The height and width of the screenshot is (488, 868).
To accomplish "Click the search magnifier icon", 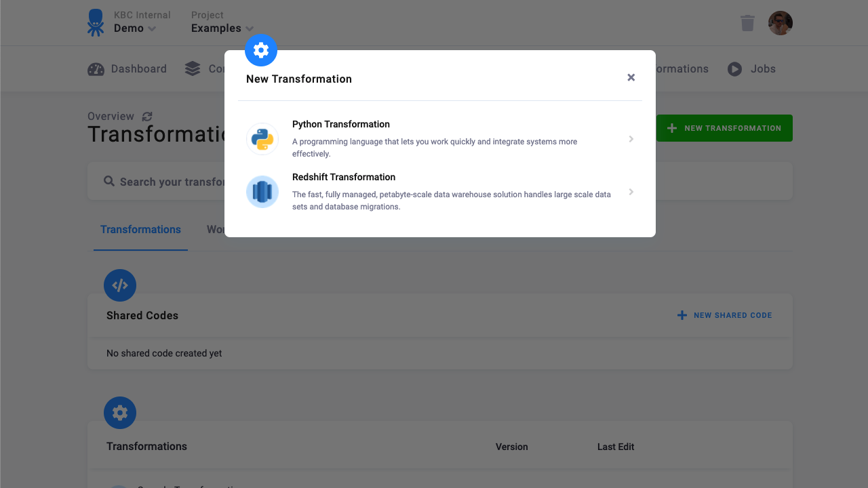I will (x=109, y=181).
